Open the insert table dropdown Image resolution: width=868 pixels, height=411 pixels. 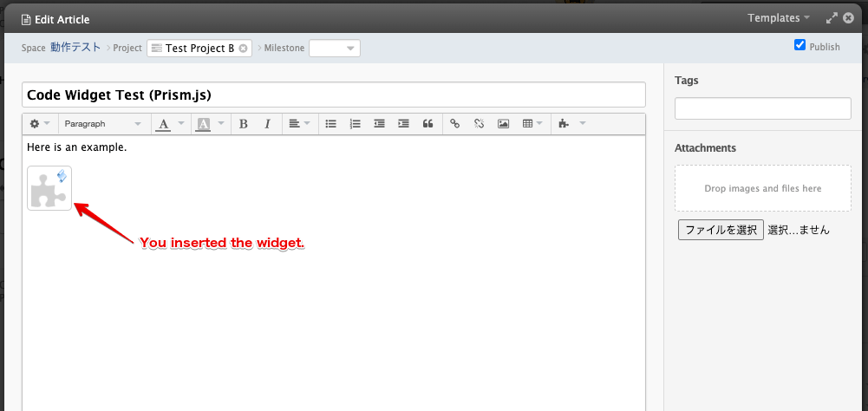[x=532, y=124]
